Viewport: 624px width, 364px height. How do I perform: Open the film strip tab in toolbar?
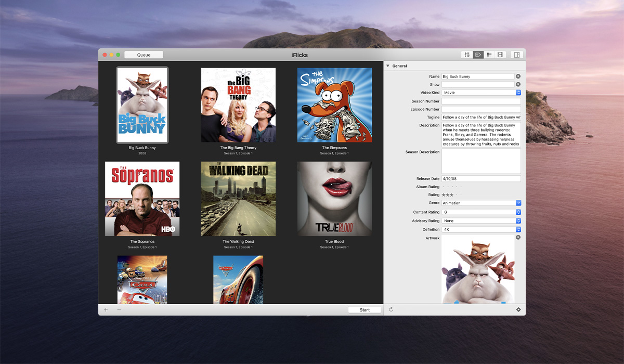point(500,55)
